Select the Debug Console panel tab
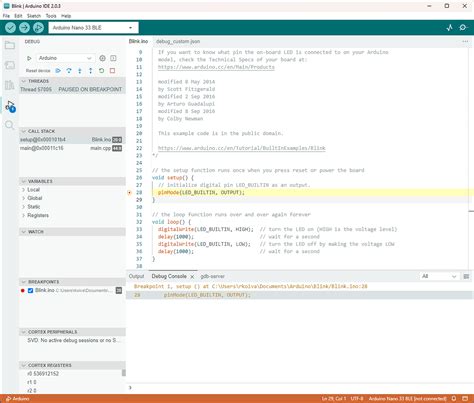 point(169,276)
